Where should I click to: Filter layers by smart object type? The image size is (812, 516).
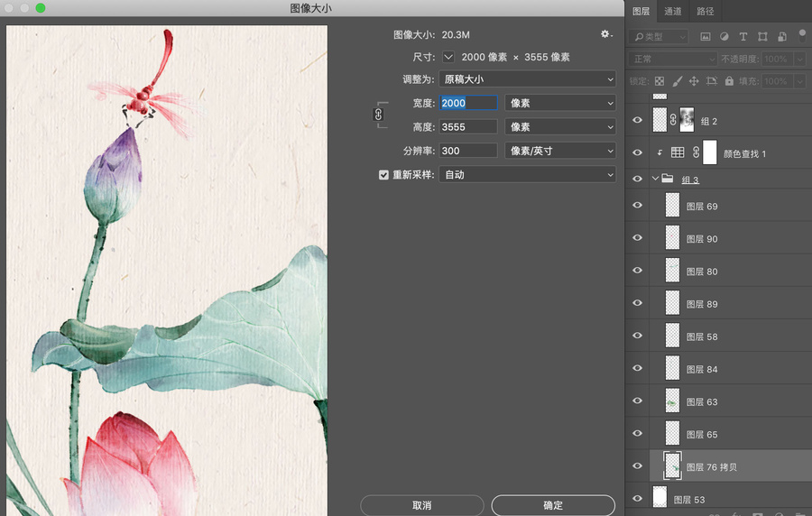tap(782, 37)
